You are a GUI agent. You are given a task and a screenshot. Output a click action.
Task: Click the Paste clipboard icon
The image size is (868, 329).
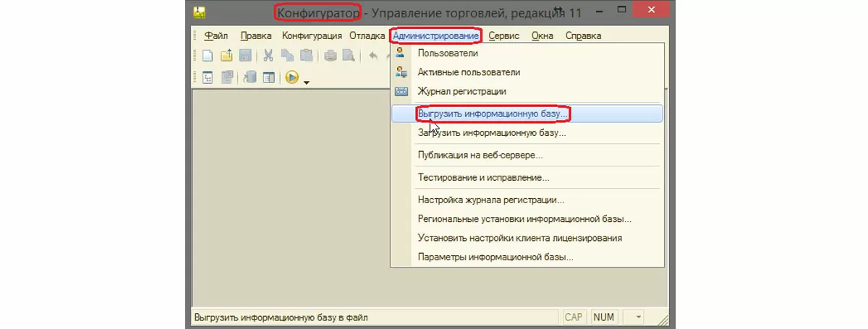[306, 56]
